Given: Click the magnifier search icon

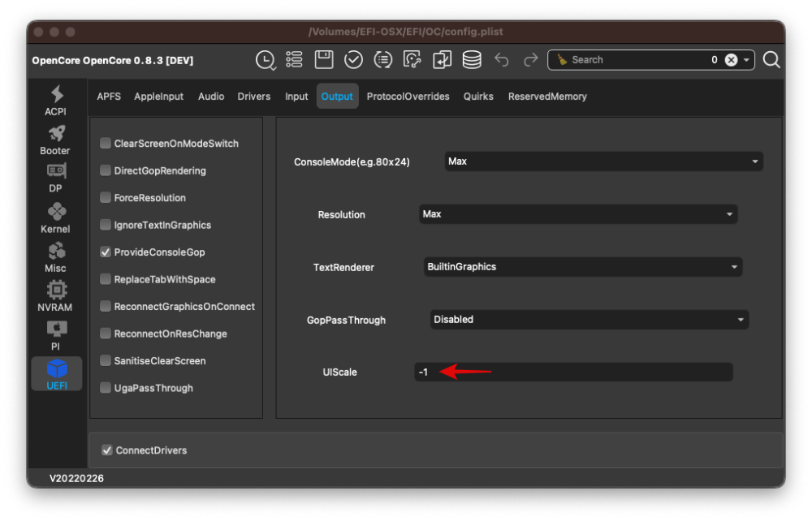Looking at the screenshot, I should [771, 60].
